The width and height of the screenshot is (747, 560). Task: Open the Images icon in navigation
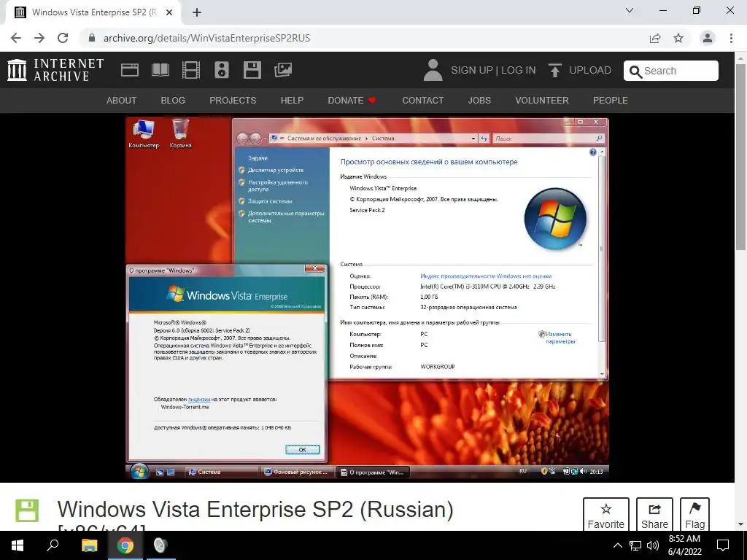coord(283,70)
